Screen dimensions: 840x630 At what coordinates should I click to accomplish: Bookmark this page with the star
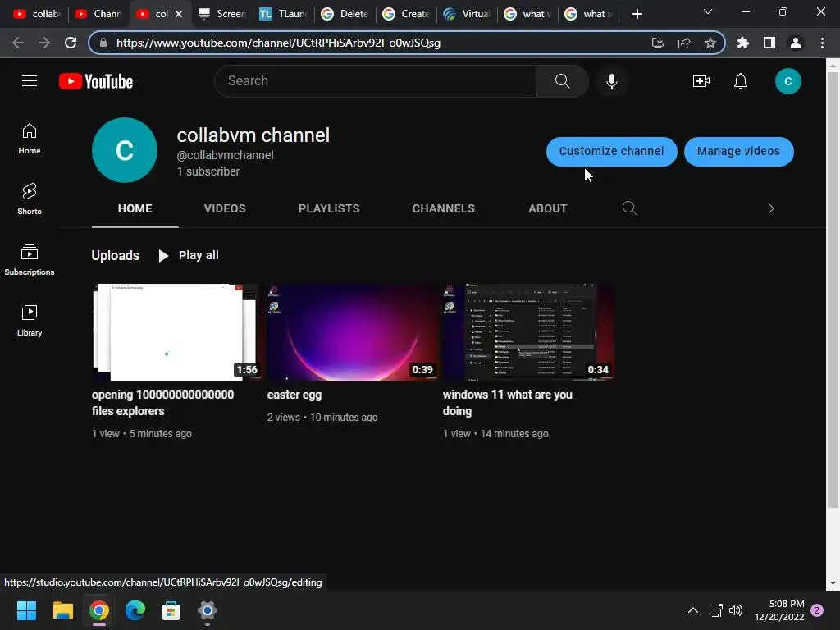pyautogui.click(x=710, y=43)
